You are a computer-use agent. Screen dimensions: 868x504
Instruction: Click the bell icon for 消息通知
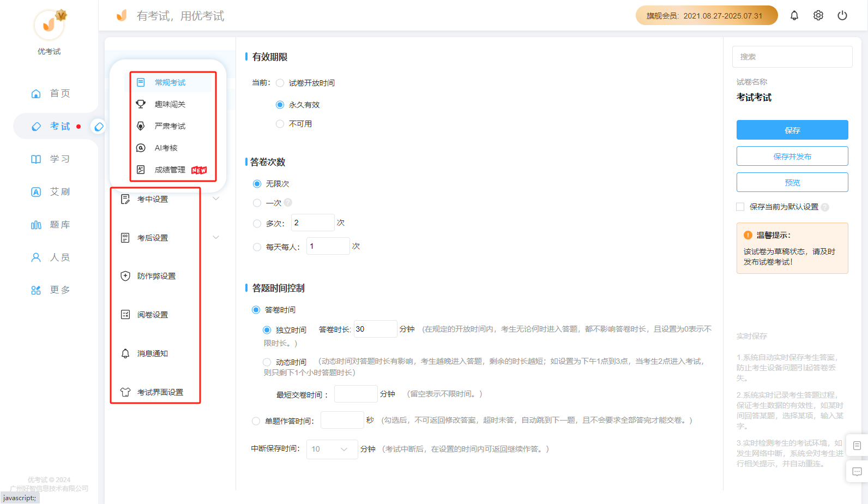(x=125, y=353)
